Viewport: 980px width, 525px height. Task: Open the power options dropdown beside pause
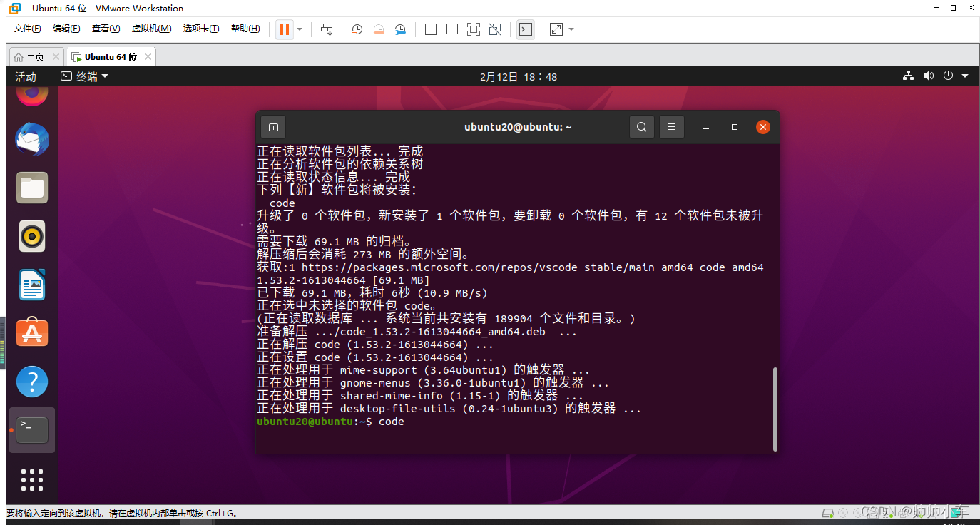(x=300, y=29)
